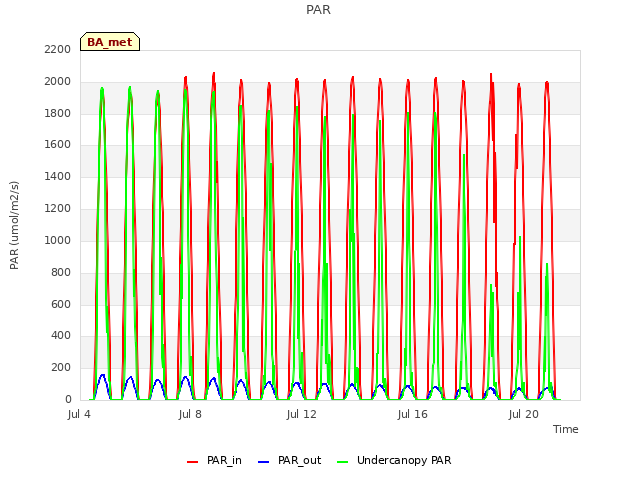Click the green Undercanopy PAR legend swatch
Screen dimensions: 640x480
tap(343, 462)
